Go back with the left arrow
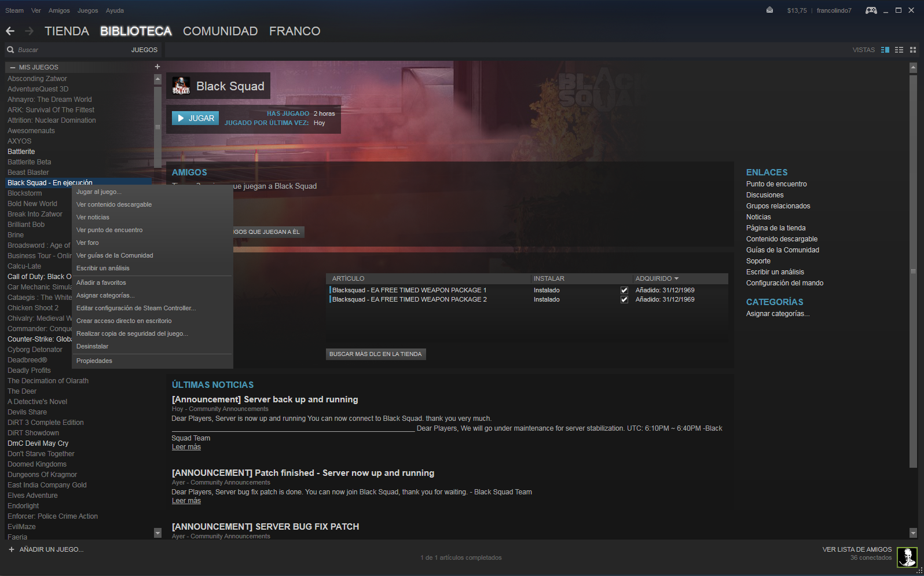 [x=10, y=31]
